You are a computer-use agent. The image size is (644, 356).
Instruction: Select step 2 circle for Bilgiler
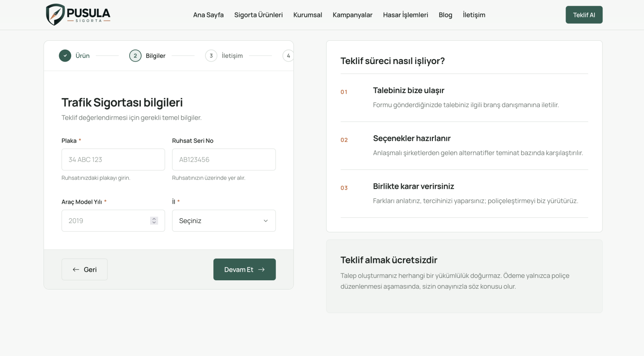click(x=135, y=56)
